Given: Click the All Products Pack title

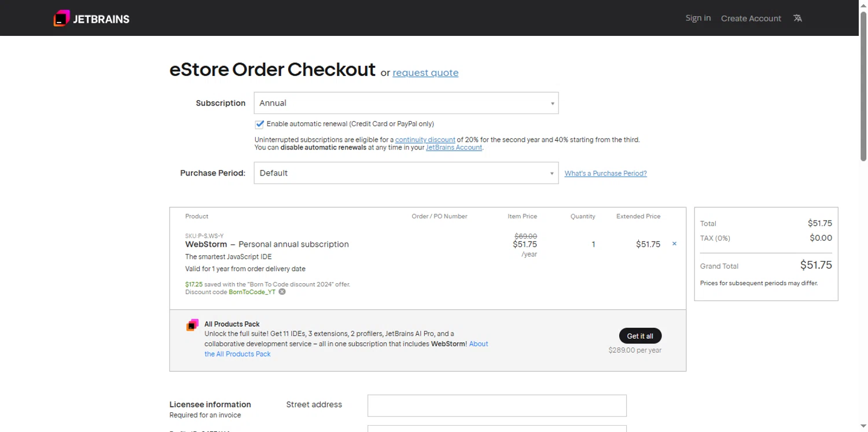Looking at the screenshot, I should point(232,324).
